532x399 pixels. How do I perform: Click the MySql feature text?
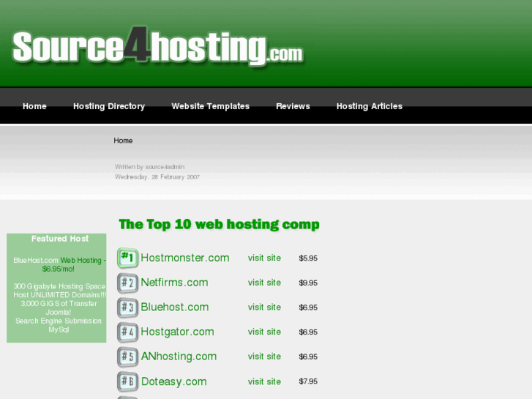tap(59, 329)
